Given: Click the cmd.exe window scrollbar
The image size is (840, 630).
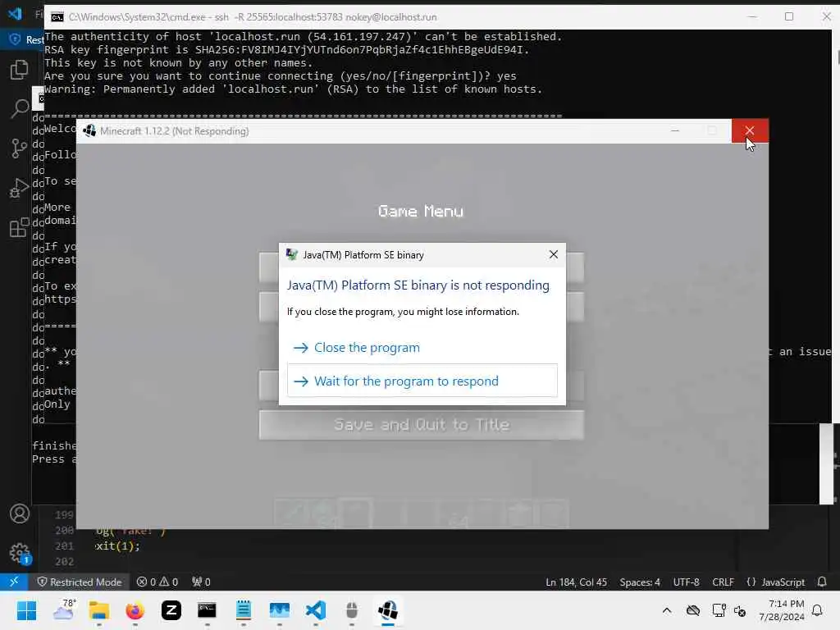Looking at the screenshot, I should (836, 225).
